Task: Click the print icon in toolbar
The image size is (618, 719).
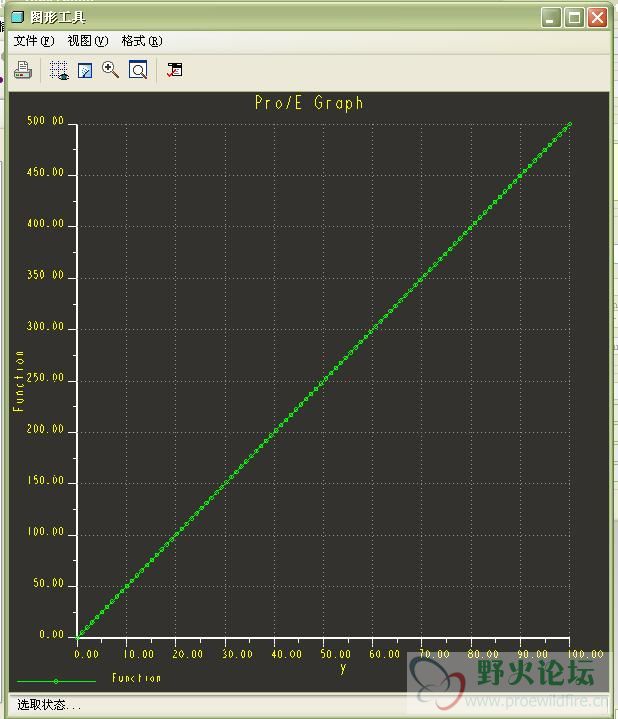Action: pos(22,70)
